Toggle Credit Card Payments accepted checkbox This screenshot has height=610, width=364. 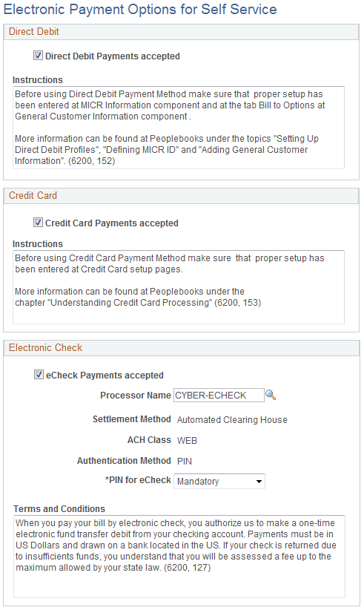click(38, 223)
